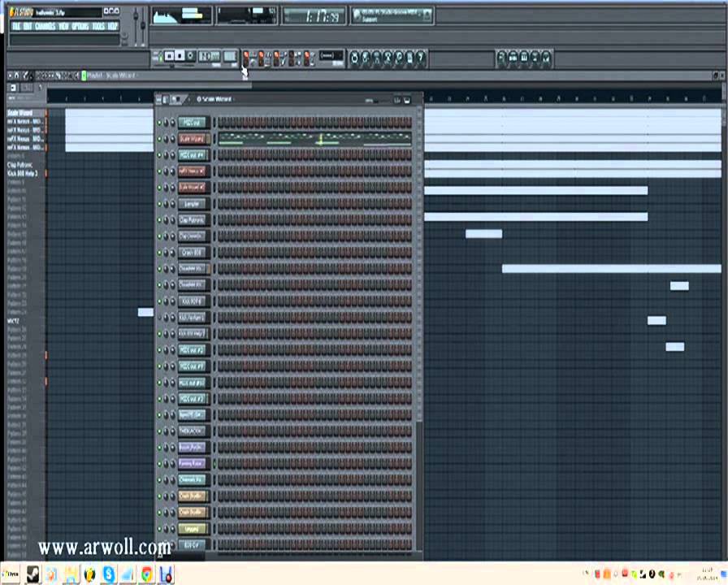Click the hint bar news panel
The image size is (728, 585).
pos(392,15)
